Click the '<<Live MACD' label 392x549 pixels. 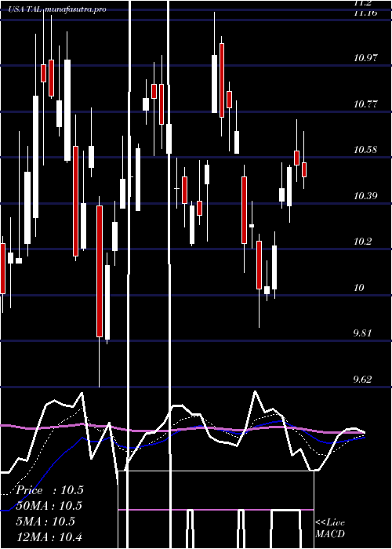point(330,529)
